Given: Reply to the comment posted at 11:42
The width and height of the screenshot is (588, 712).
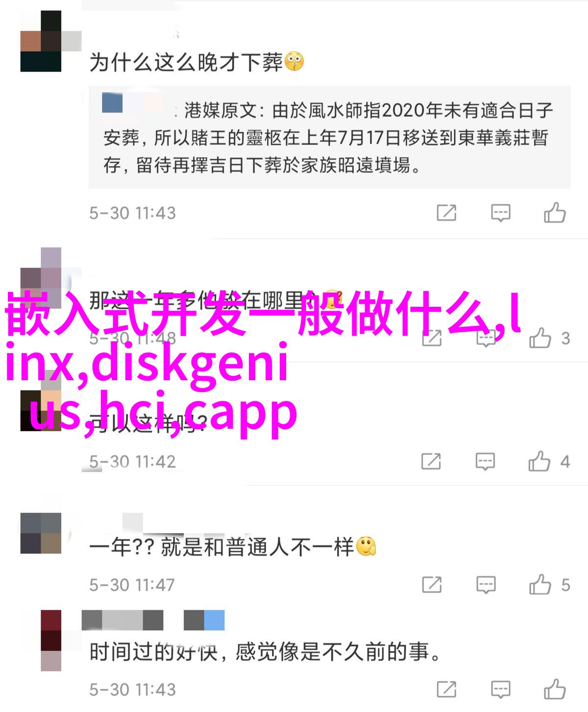Looking at the screenshot, I should pyautogui.click(x=485, y=462).
